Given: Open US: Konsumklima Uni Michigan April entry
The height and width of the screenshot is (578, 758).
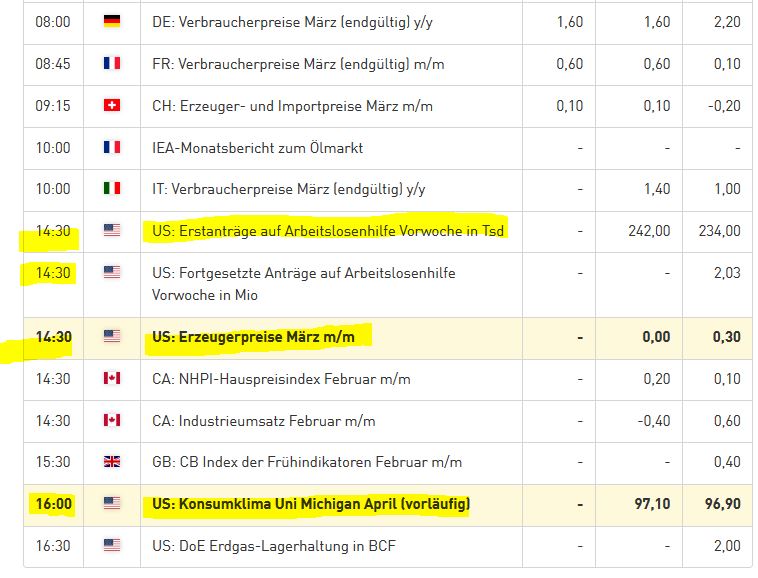Looking at the screenshot, I should coord(310,504).
